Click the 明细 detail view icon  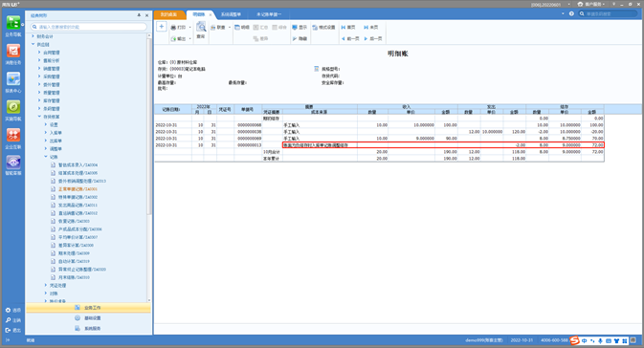[x=237, y=28]
